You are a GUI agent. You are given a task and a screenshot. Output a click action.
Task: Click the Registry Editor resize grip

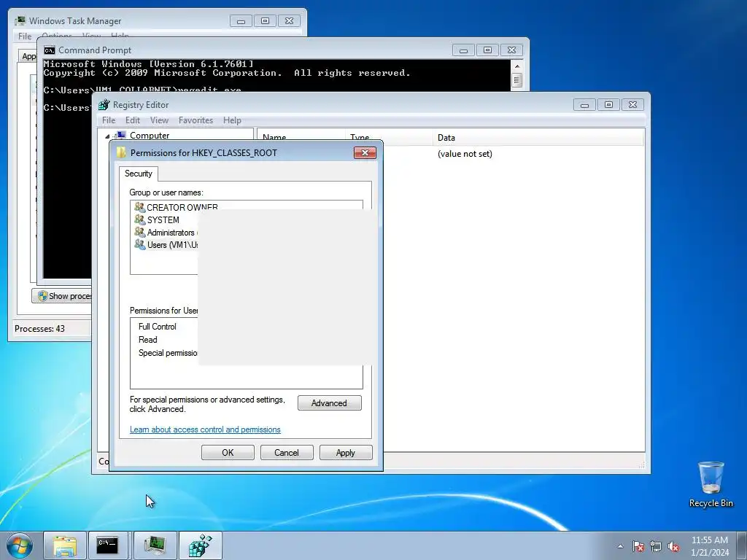(641, 464)
